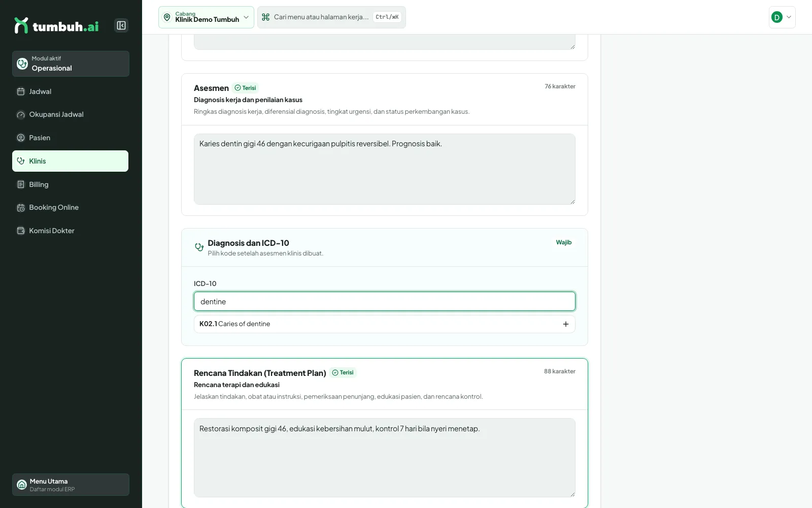Collapse the sidebar panel icon

coord(121,25)
